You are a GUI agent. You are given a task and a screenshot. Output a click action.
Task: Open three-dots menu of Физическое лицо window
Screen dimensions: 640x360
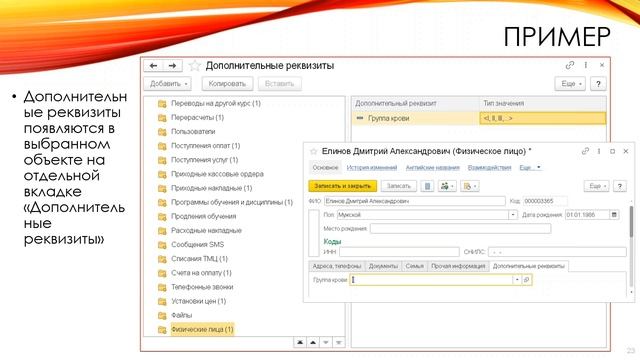click(599, 151)
